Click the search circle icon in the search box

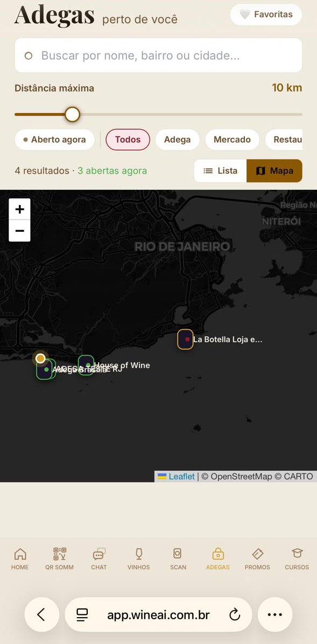tap(29, 55)
